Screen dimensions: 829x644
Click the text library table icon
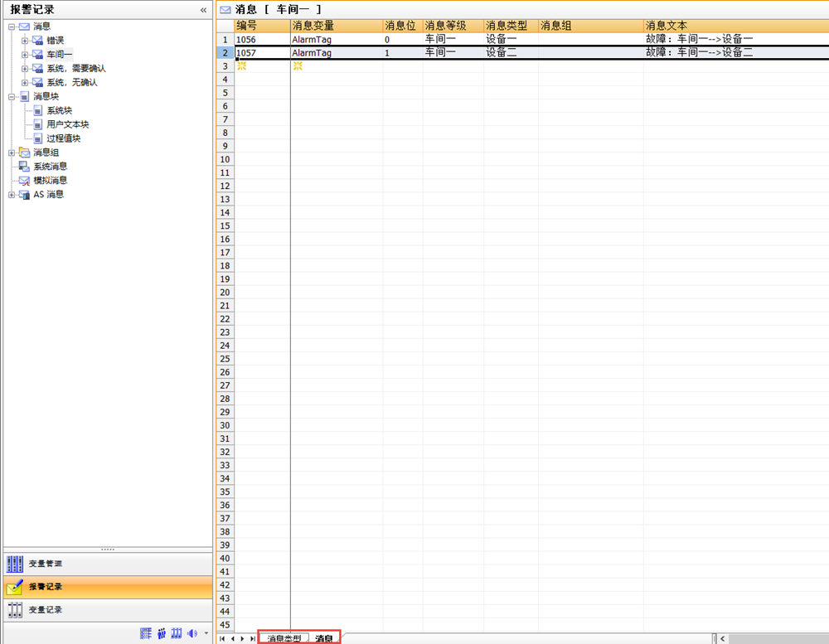click(146, 633)
